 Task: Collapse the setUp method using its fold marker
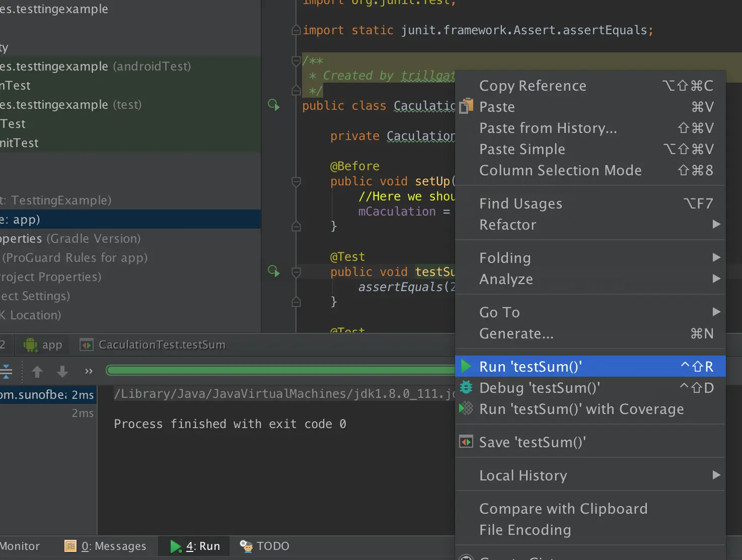pyautogui.click(x=296, y=181)
